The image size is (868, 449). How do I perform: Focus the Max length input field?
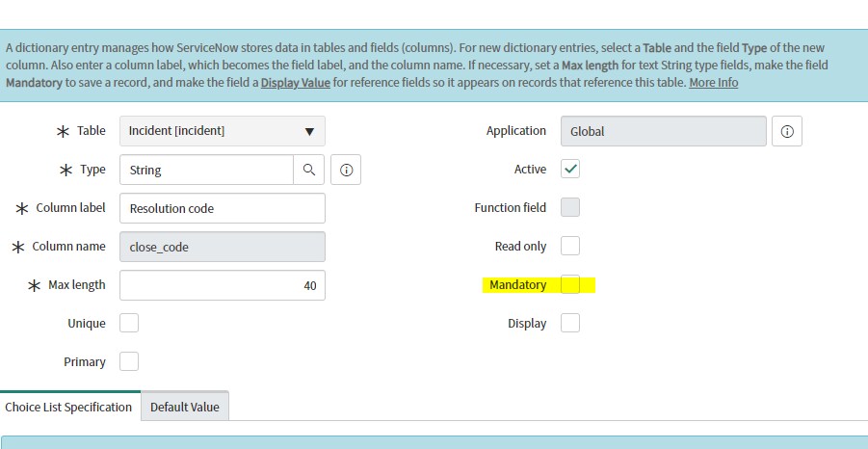pyautogui.click(x=222, y=285)
